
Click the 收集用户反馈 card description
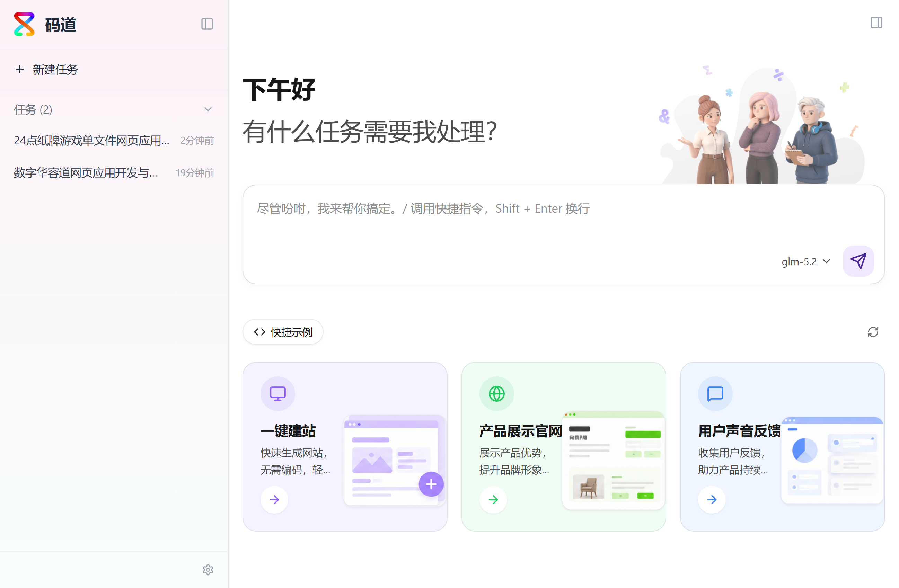[x=733, y=461]
